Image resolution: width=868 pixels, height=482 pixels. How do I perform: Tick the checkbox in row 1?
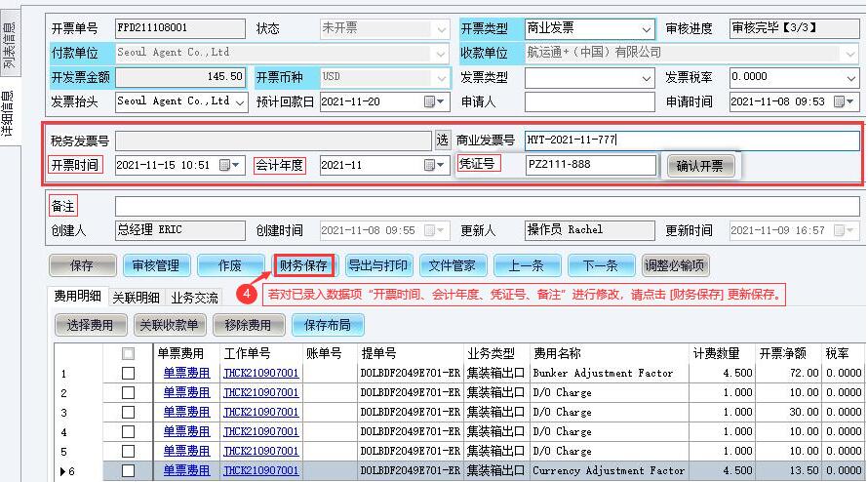(128, 373)
